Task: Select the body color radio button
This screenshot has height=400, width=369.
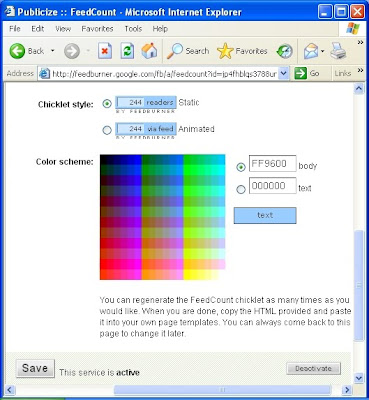Action: [x=241, y=167]
